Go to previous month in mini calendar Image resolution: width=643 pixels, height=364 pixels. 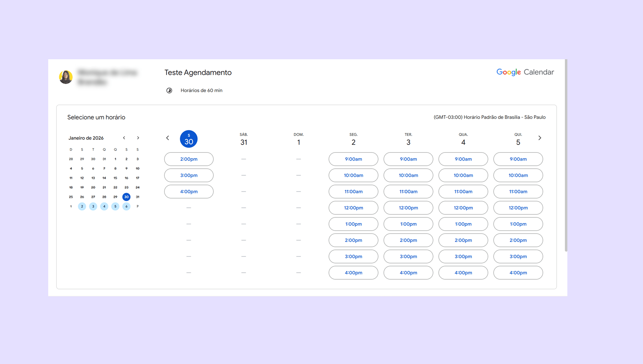tap(124, 138)
